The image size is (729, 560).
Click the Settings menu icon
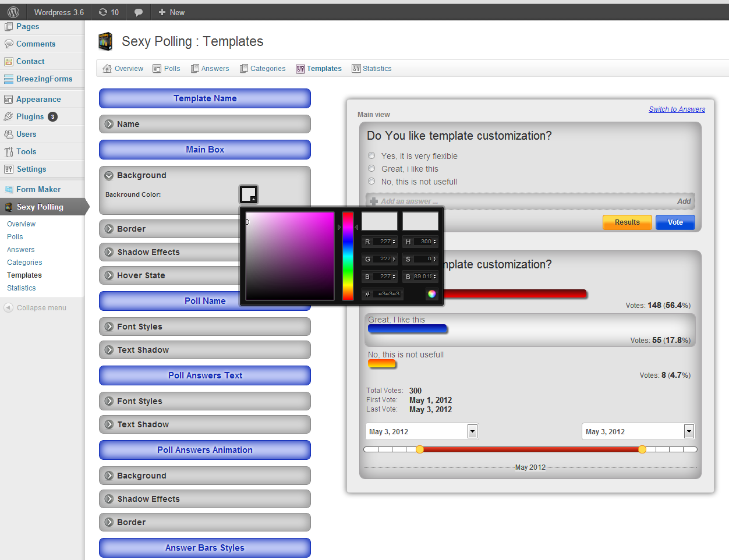[x=9, y=169]
